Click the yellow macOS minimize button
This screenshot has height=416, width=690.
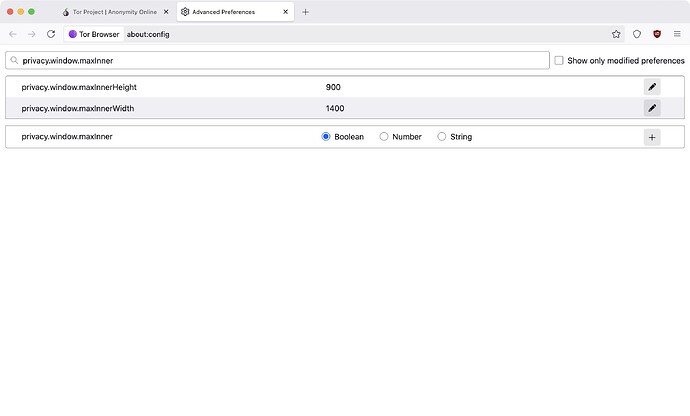click(x=21, y=11)
